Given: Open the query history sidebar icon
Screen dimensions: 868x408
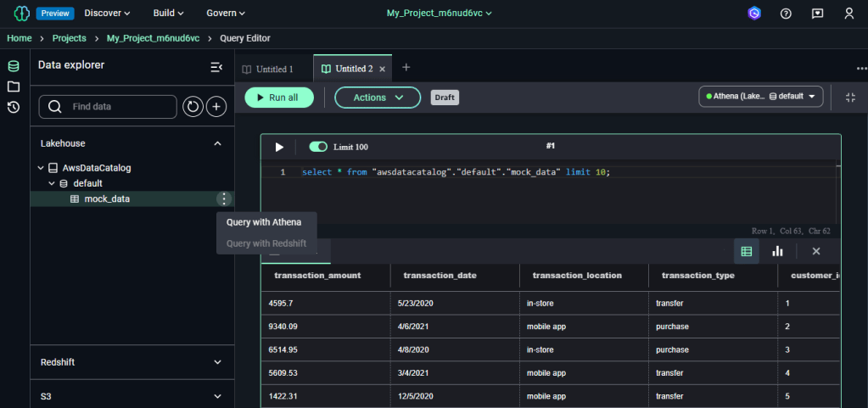Looking at the screenshot, I should [13, 107].
